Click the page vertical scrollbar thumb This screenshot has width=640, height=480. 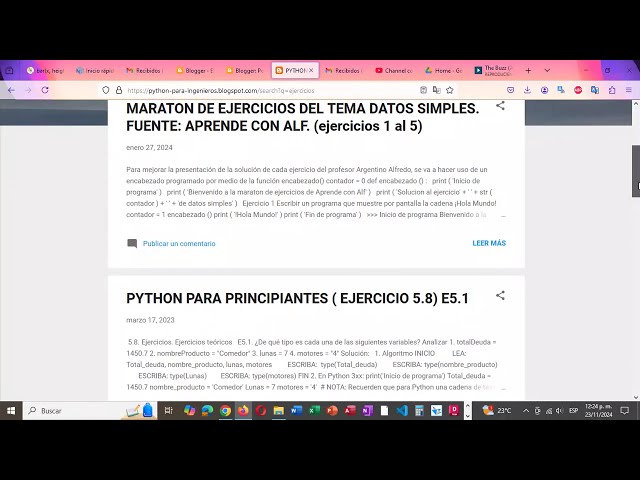[x=636, y=171]
